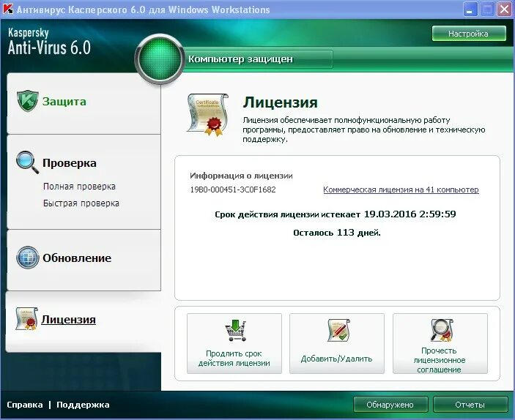The height and width of the screenshot is (420, 515).
Task: Click the Компьютер защищен status bar
Action: (259, 59)
